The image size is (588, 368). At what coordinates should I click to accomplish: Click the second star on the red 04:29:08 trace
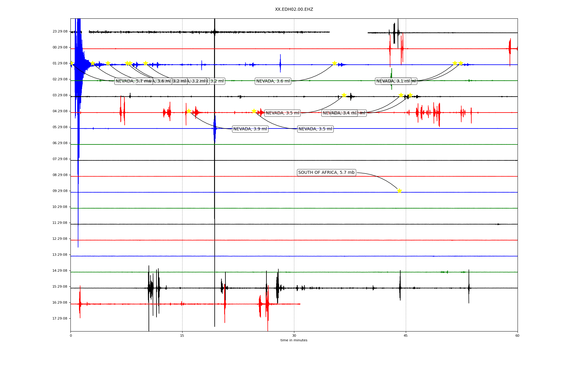coord(254,111)
